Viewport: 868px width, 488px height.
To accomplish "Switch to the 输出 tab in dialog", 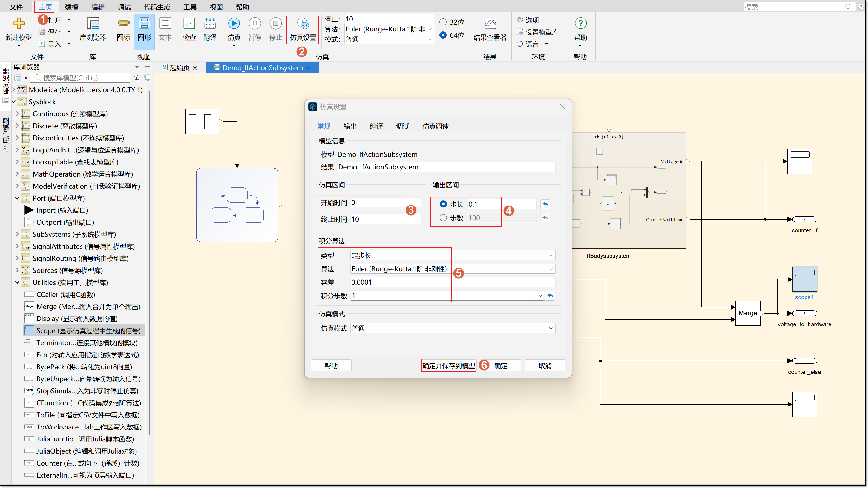I will (350, 126).
